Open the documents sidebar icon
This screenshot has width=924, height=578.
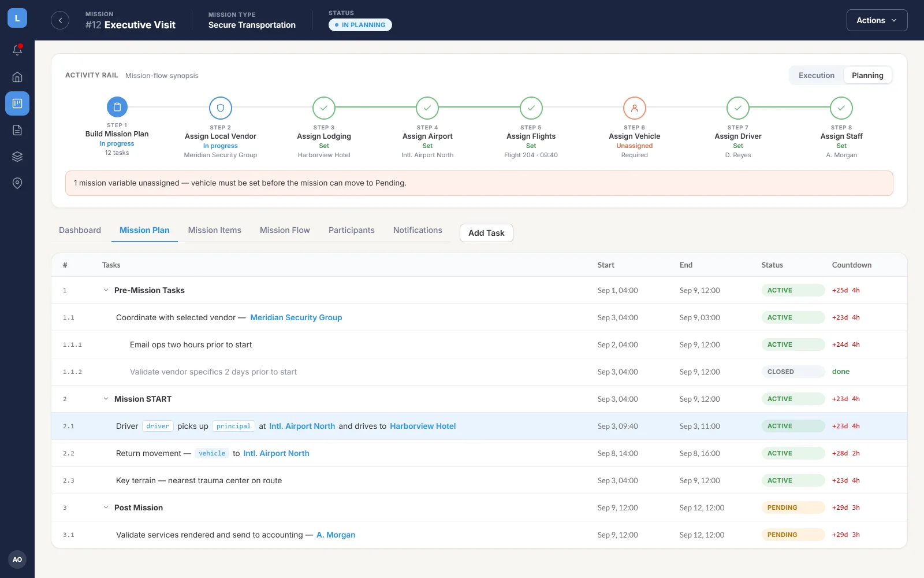tap(17, 130)
